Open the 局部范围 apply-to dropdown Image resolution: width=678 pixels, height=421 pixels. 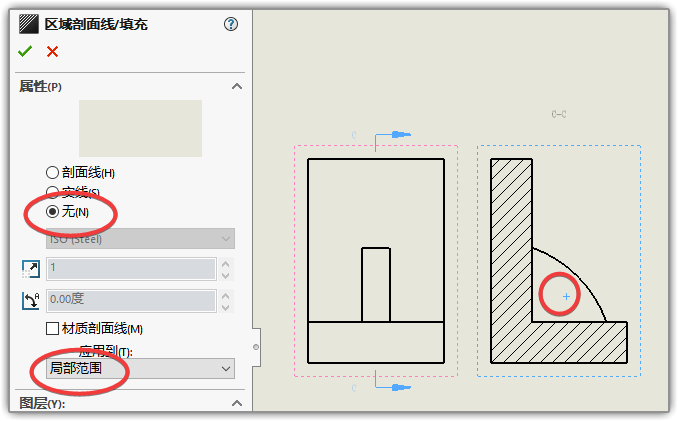click(x=140, y=369)
